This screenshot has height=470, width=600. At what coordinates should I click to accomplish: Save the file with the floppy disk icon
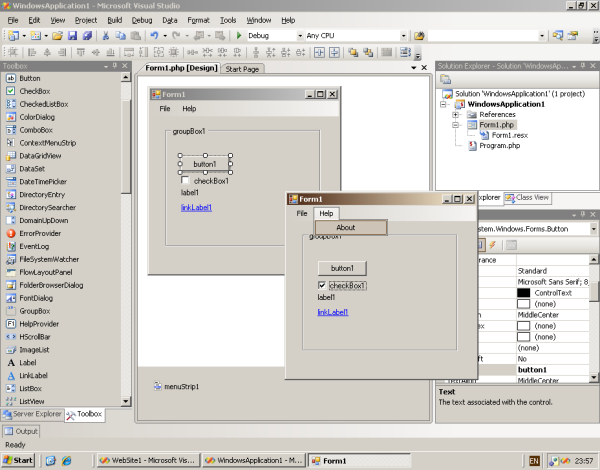72,36
